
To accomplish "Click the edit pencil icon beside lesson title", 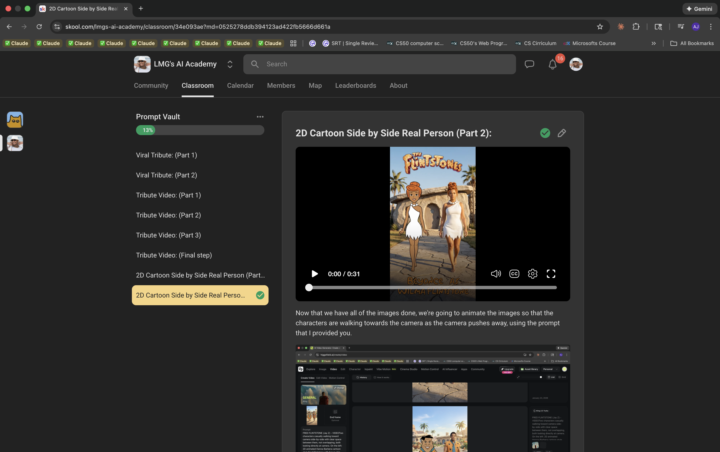I will tap(562, 133).
